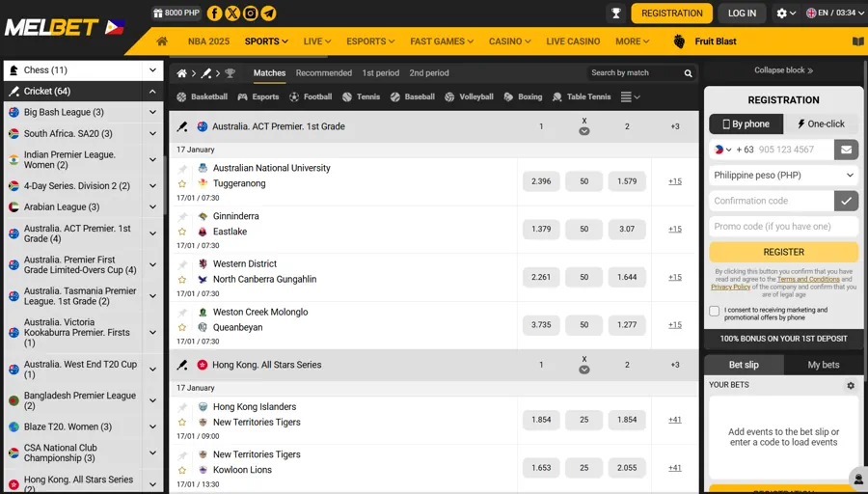
Task: Pin the Western District match
Action: [x=182, y=264]
